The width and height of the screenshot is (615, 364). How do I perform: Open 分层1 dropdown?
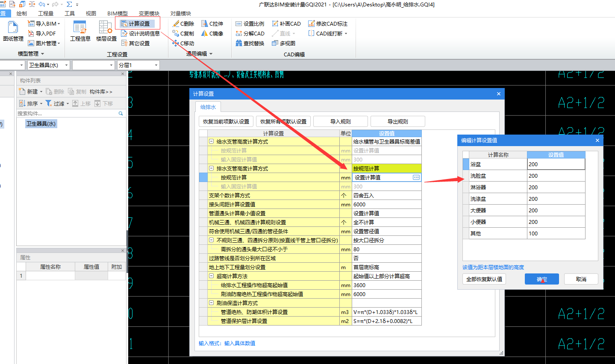coord(156,65)
